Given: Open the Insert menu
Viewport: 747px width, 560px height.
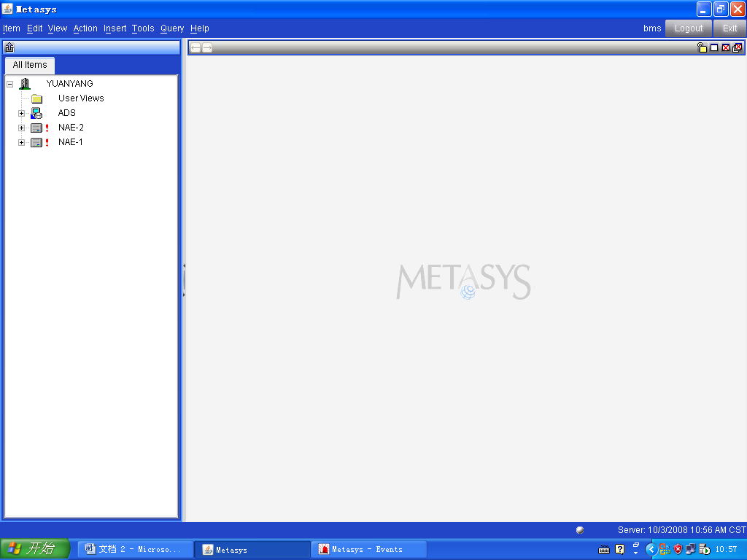Looking at the screenshot, I should click(115, 28).
